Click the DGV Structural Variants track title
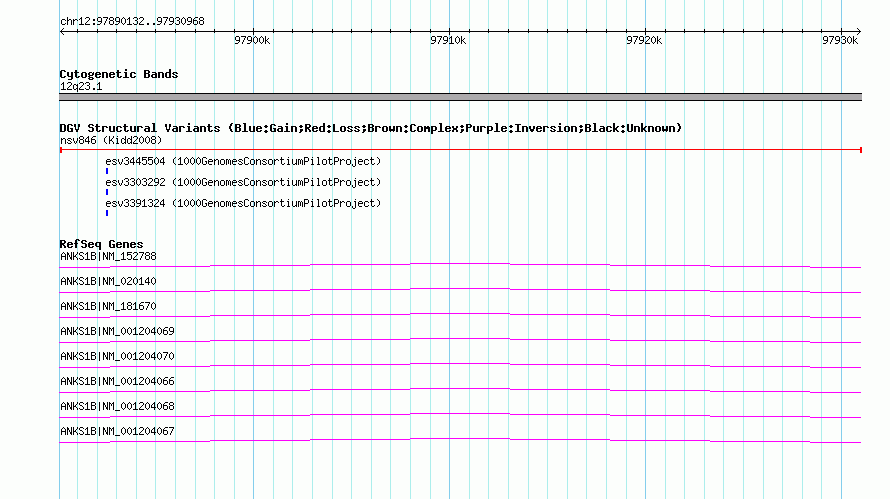Screen dimensions: 890x499 (x=371, y=128)
